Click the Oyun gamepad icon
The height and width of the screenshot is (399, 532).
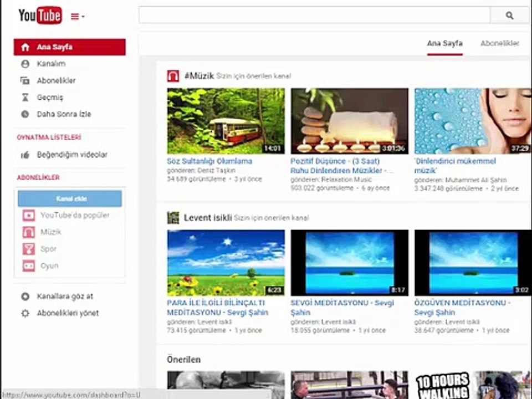(x=29, y=265)
